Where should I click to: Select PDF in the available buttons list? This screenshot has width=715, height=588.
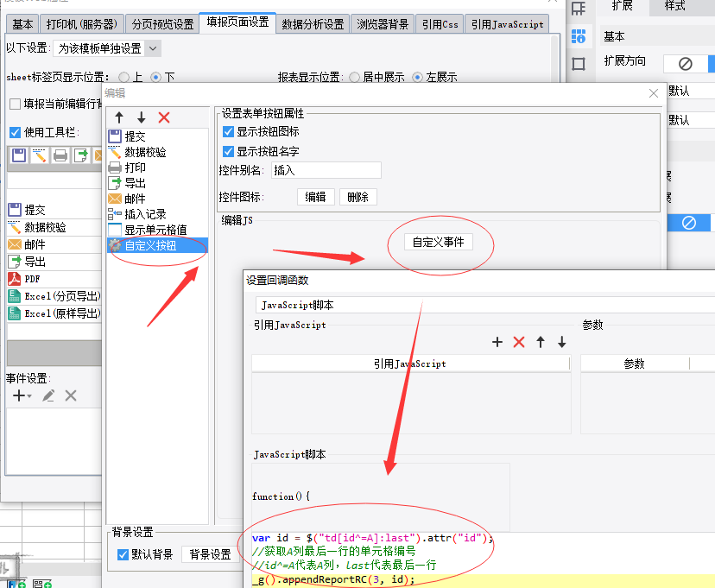click(54, 279)
